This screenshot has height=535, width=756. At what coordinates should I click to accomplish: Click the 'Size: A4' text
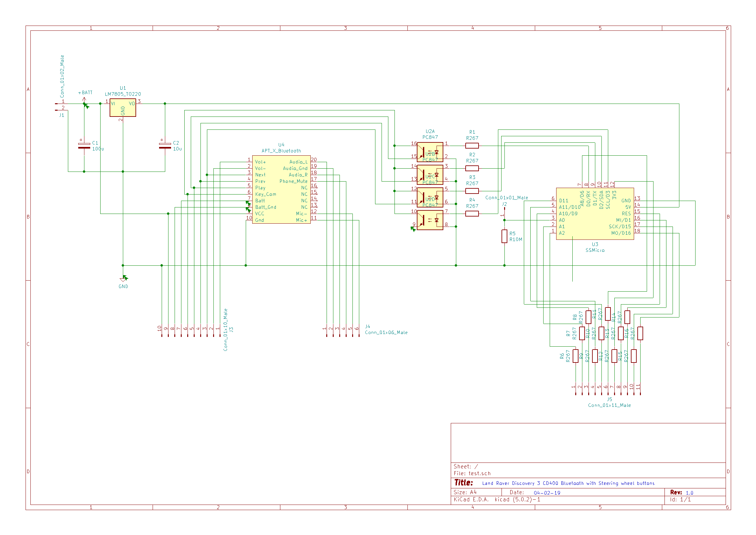[465, 492]
